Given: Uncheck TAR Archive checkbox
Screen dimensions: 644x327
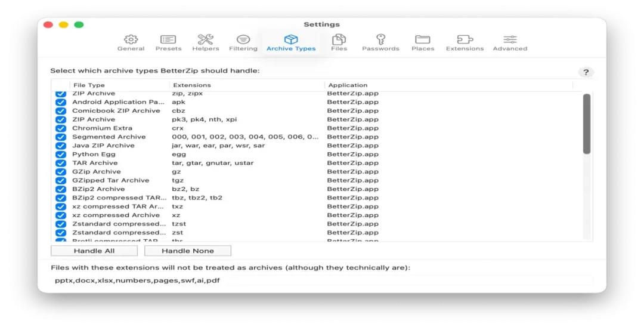Looking at the screenshot, I should [x=60, y=163].
